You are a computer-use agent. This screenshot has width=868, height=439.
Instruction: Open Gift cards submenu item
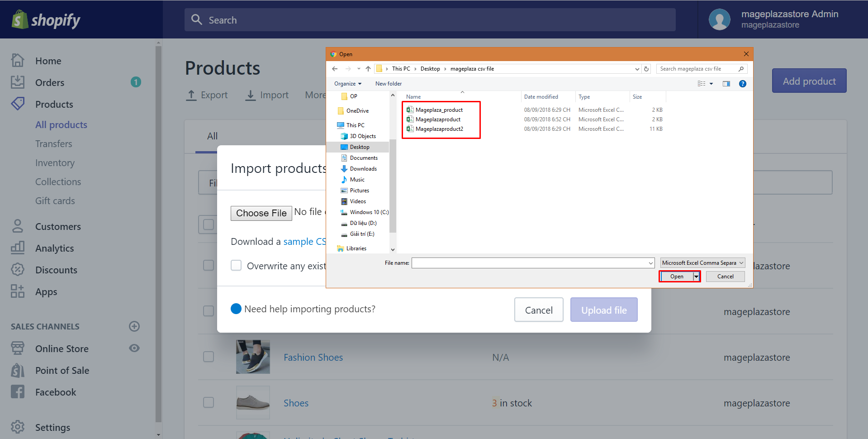55,200
